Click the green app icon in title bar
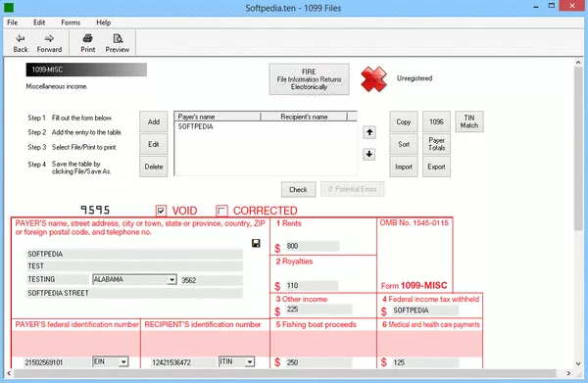 (x=9, y=7)
